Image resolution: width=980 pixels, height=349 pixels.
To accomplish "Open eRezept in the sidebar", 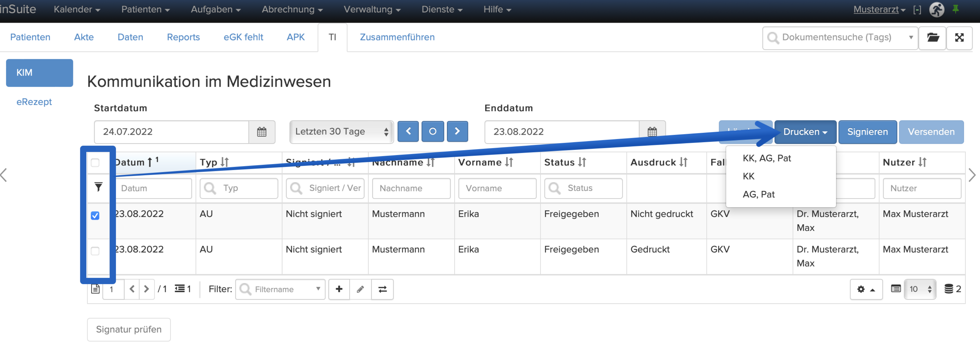I will pyautogui.click(x=34, y=102).
